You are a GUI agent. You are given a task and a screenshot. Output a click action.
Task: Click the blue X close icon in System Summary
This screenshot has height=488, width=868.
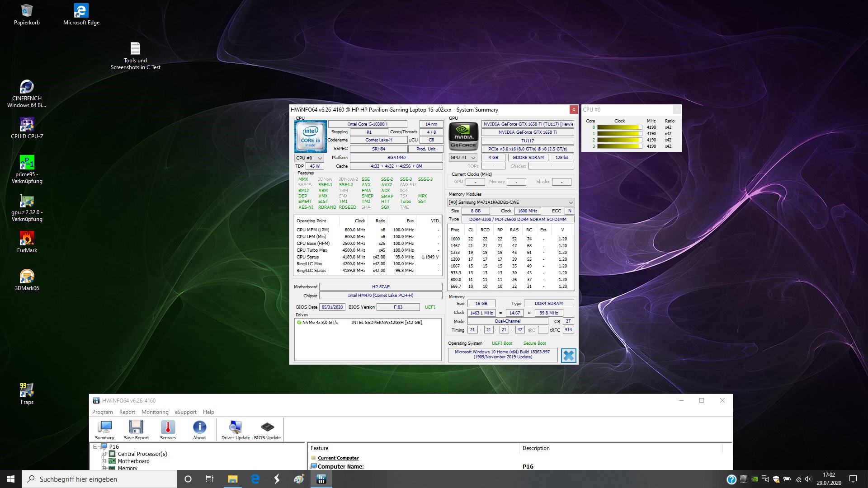point(568,356)
